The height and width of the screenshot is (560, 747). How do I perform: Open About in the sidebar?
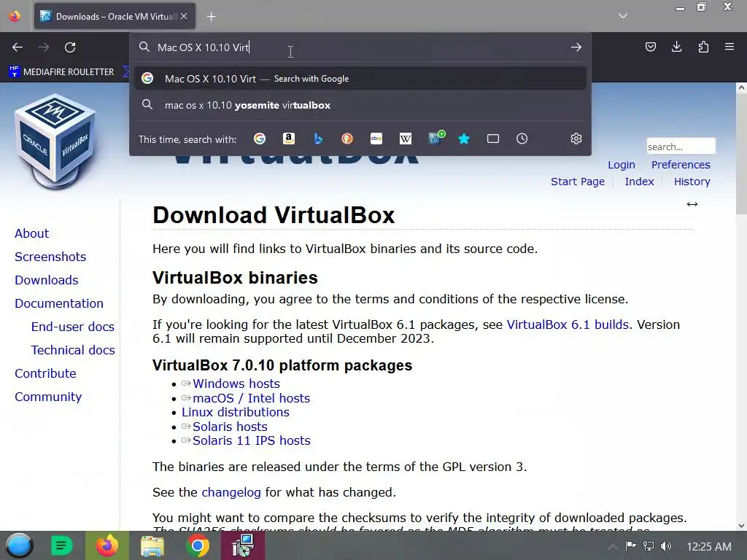pos(31,233)
